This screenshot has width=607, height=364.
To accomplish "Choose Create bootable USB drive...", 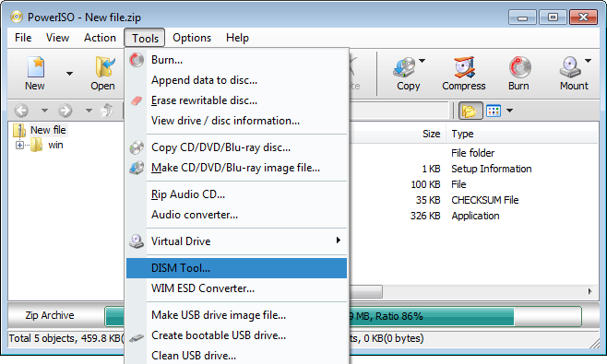I will click(x=236, y=335).
